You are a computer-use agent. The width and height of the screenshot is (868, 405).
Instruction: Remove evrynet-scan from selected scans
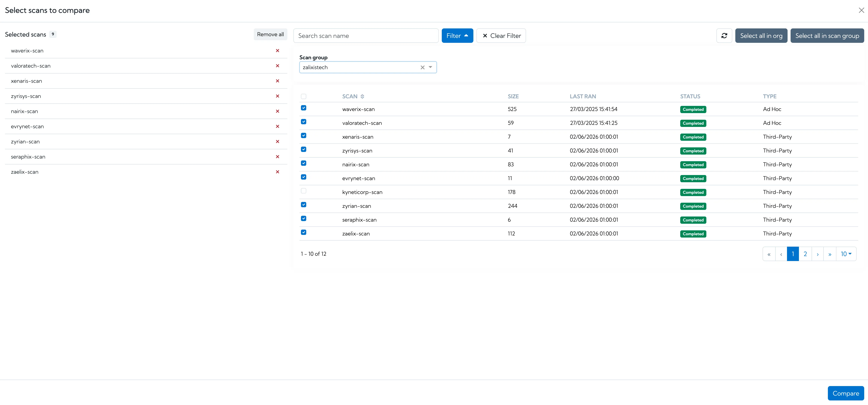277,127
